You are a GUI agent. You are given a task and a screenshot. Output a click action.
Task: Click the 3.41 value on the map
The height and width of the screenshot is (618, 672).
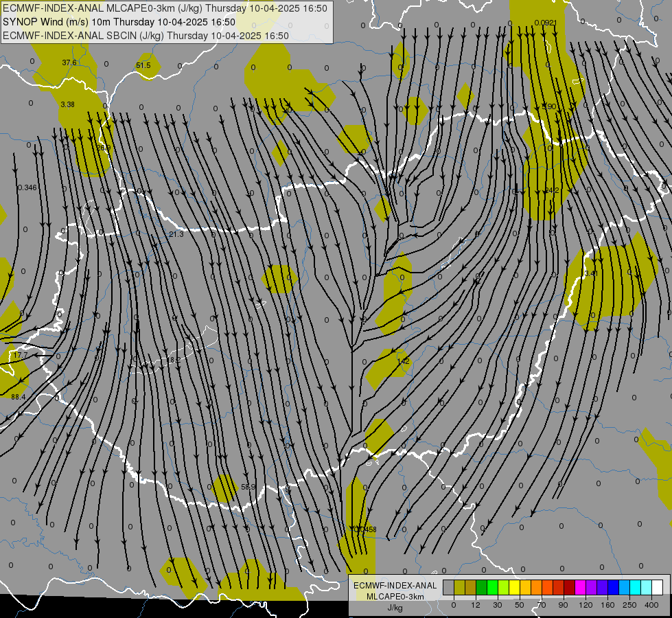591,273
